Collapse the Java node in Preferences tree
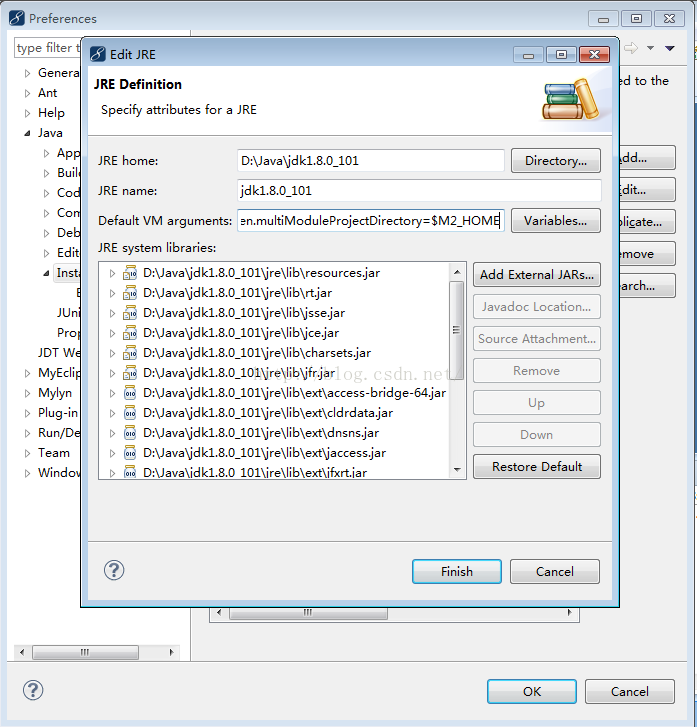697x727 pixels. pos(27,133)
